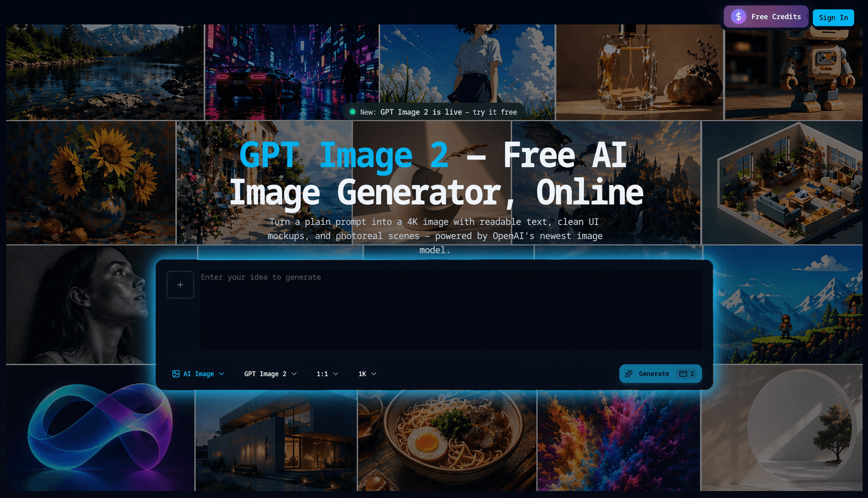The width and height of the screenshot is (868, 498).
Task: Open the perfume bottle product thumbnail
Action: pyautogui.click(x=639, y=72)
